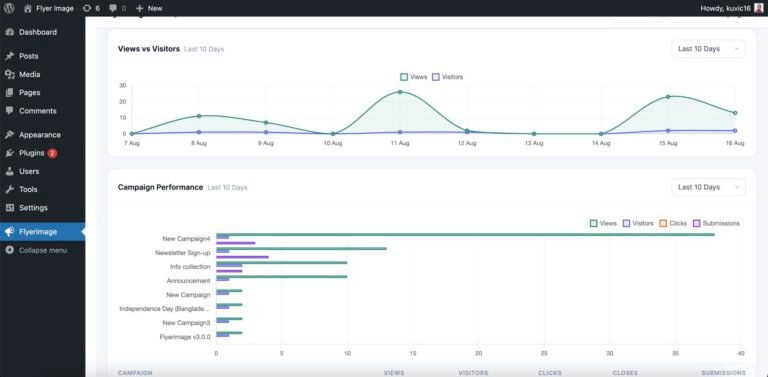Select the Flyerimage menu item
Screen dimensions: 768x377
tap(42, 232)
